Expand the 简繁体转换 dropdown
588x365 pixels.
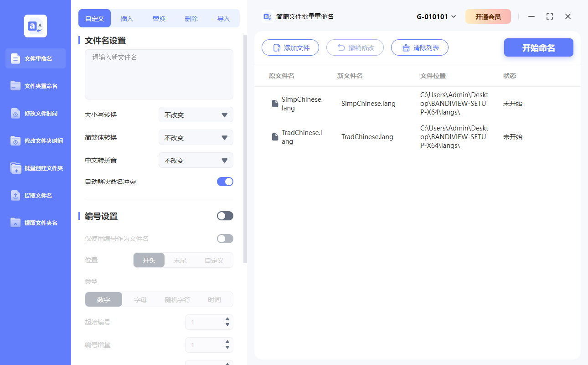196,137
